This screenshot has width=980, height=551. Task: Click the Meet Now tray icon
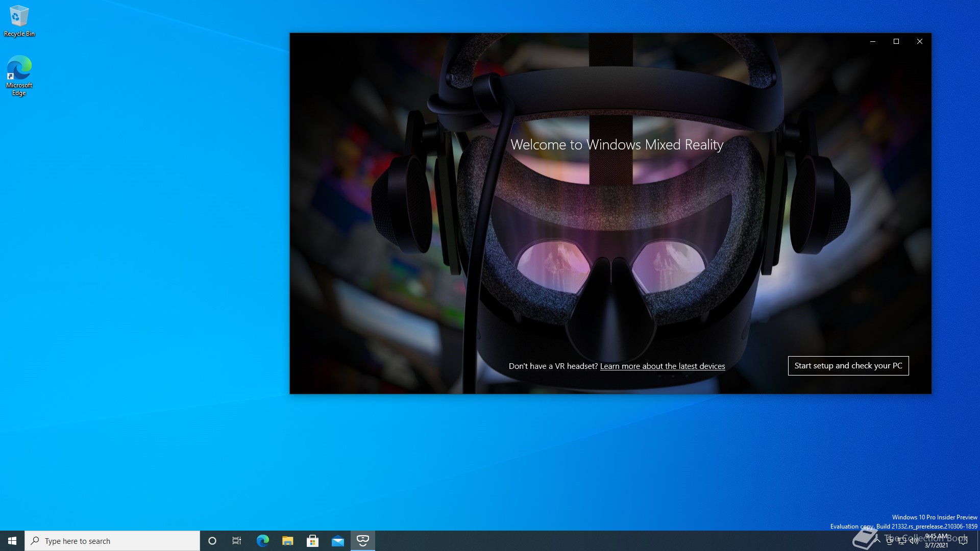[890, 541]
